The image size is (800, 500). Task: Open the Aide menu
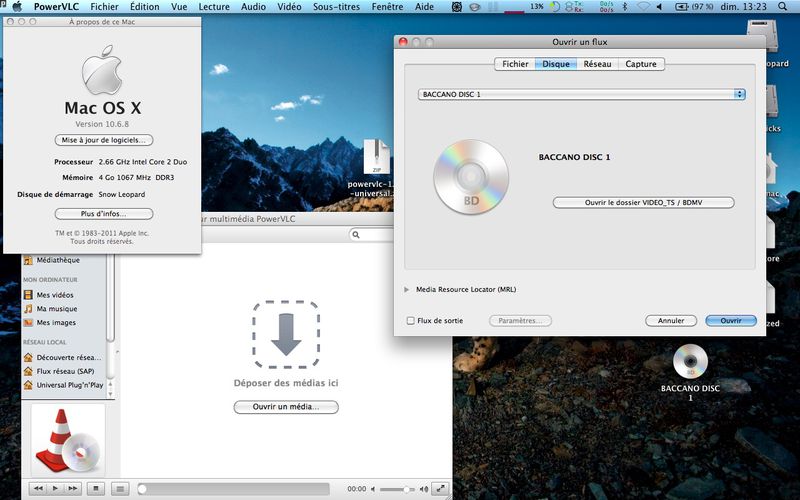[424, 7]
